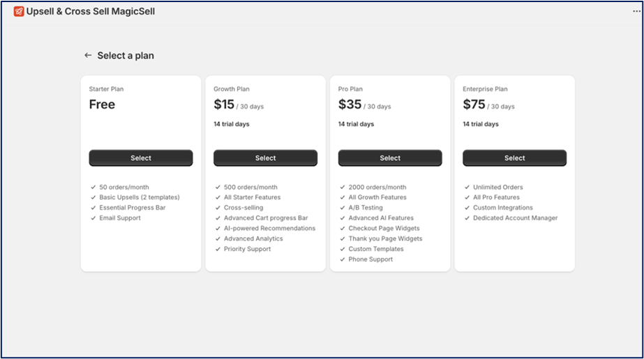
Task: Click the Select a plan heading
Action: click(x=126, y=55)
